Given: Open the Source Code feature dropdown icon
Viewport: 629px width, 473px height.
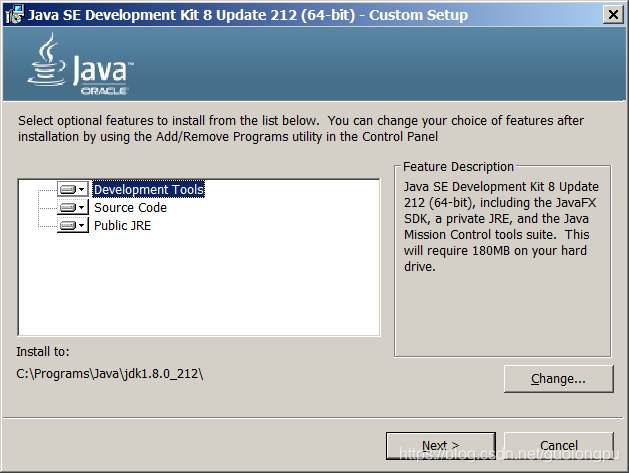Looking at the screenshot, I should 73,207.
